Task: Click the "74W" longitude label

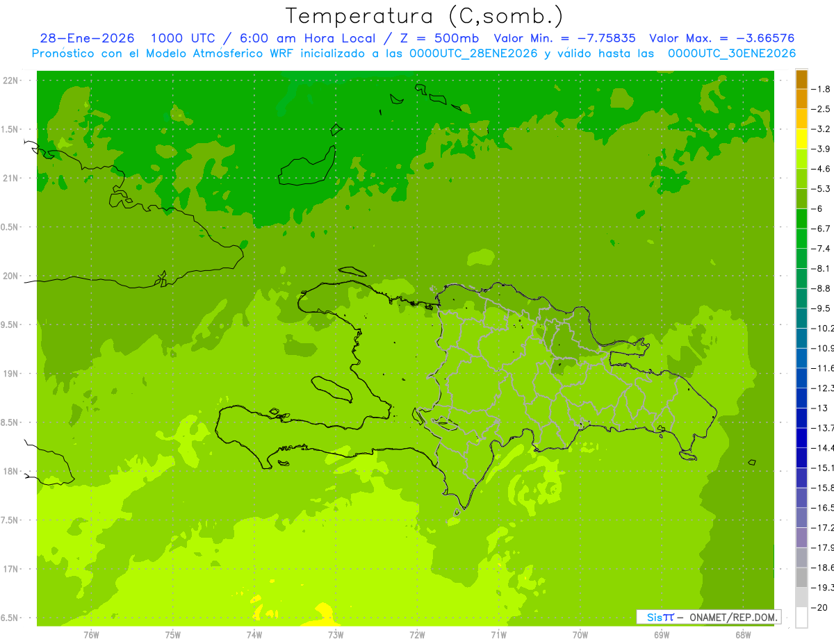Action: (x=254, y=636)
